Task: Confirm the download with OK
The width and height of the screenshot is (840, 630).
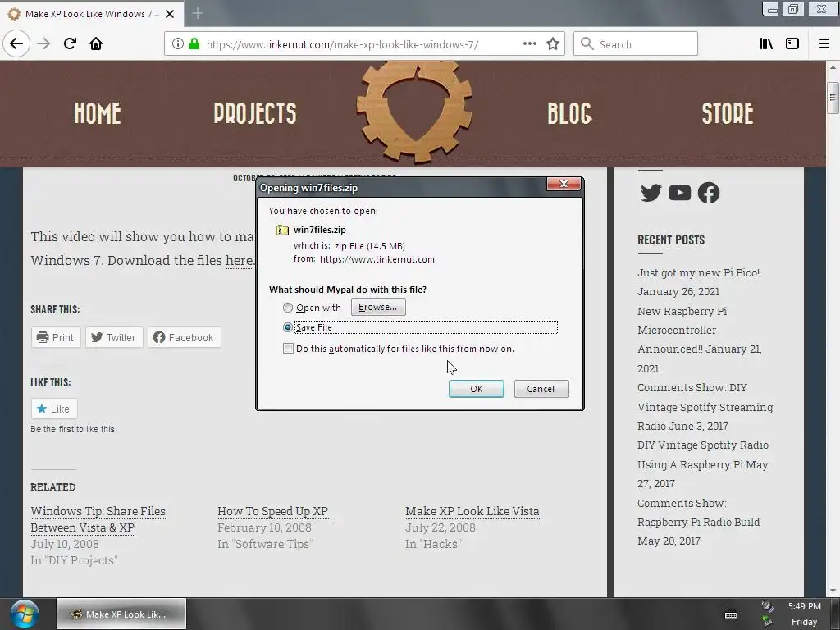Action: click(x=477, y=389)
